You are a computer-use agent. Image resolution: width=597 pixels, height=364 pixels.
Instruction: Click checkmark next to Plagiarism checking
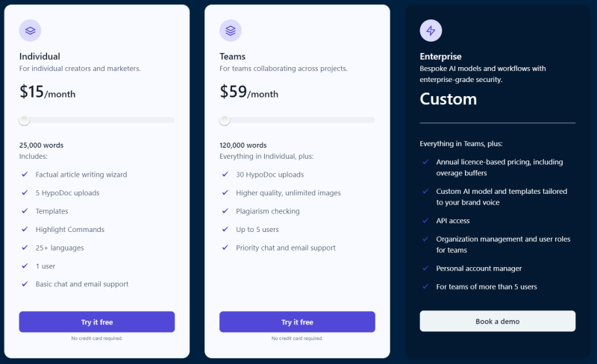[225, 211]
